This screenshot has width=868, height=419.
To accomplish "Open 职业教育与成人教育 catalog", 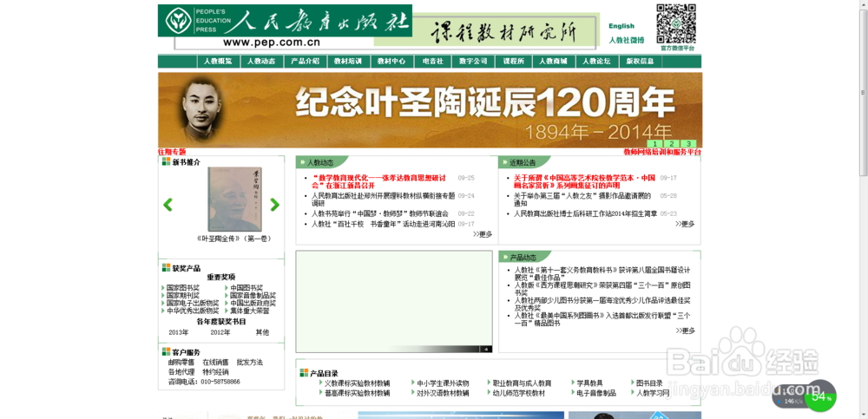I will (x=522, y=383).
